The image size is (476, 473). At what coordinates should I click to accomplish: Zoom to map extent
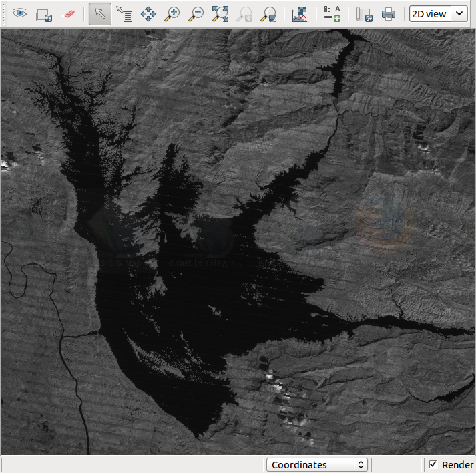click(x=220, y=14)
